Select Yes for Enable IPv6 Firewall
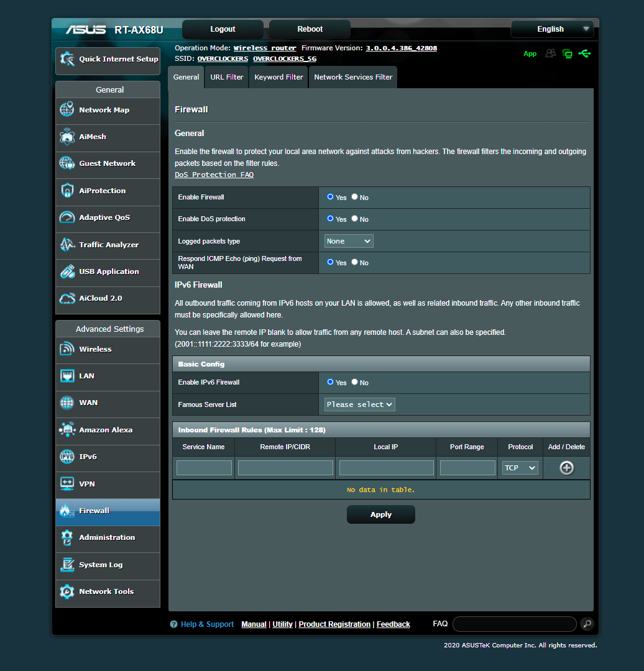 (x=330, y=382)
